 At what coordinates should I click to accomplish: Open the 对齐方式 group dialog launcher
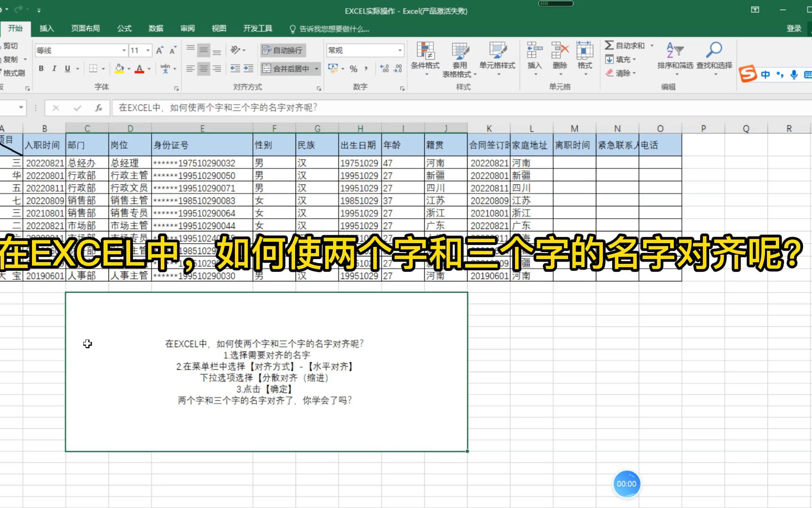[319, 88]
